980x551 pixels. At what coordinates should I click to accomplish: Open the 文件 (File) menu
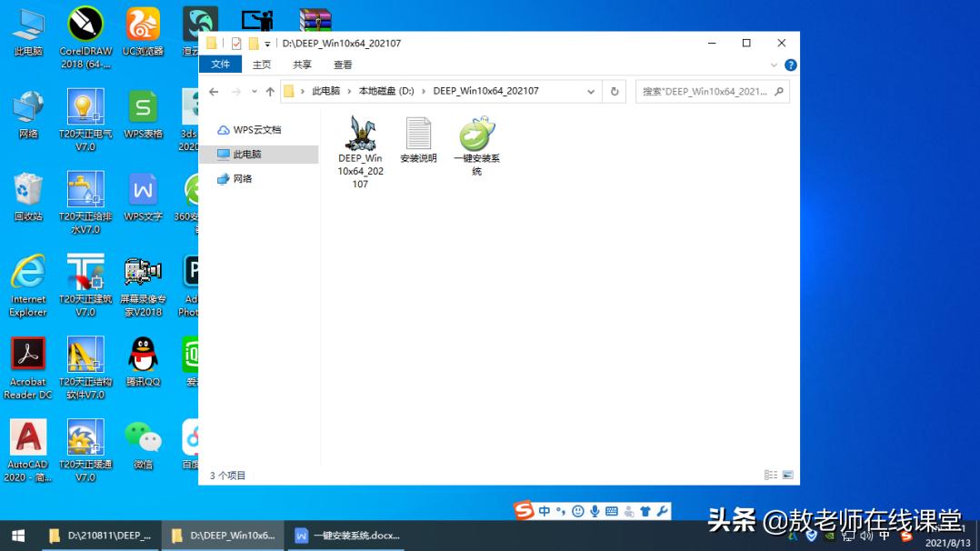[x=220, y=64]
